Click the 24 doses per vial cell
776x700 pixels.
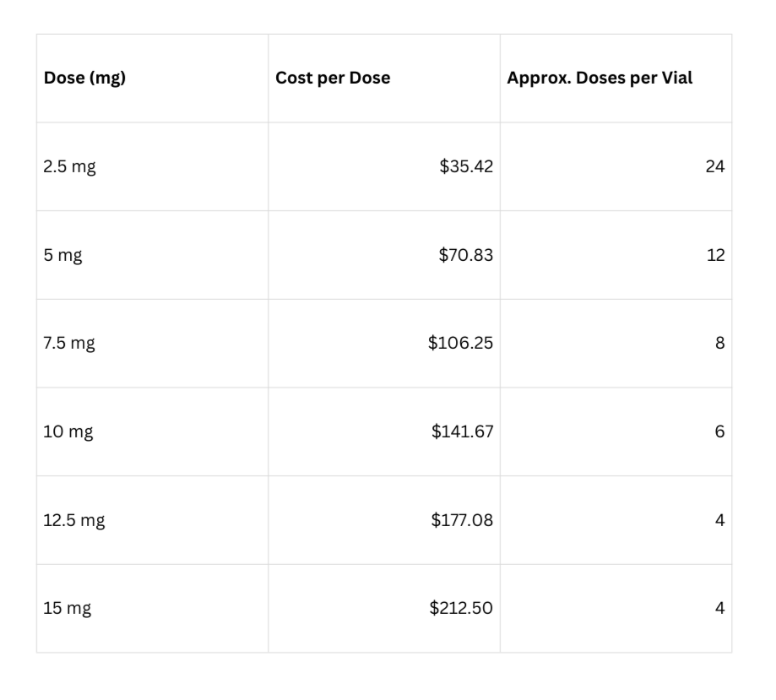click(616, 167)
